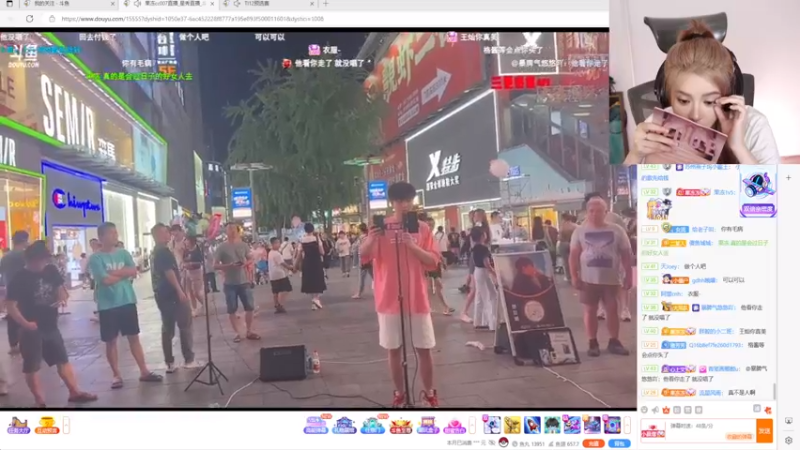Open settings gear on right sidebar
Screen dimensions: 800x450
[x=788, y=440]
